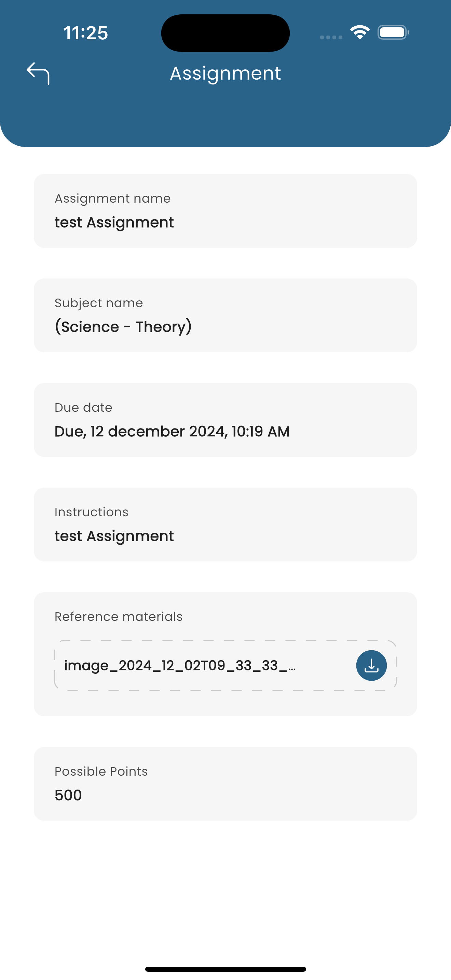Select the Subject name card

click(225, 315)
